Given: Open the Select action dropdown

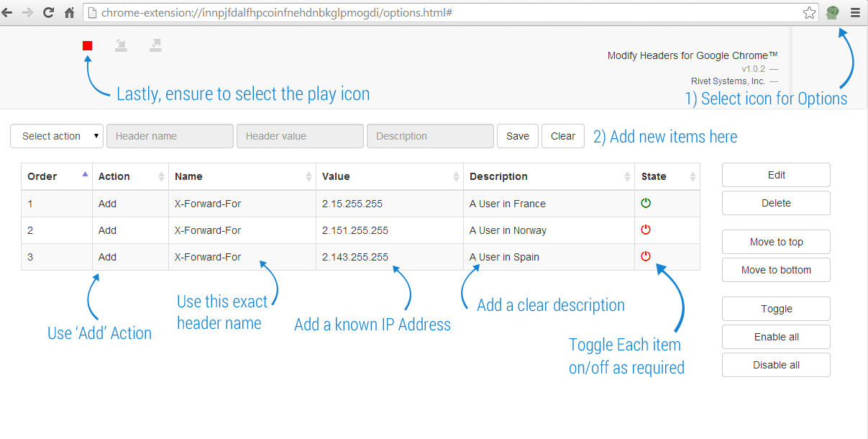Looking at the screenshot, I should [x=57, y=136].
